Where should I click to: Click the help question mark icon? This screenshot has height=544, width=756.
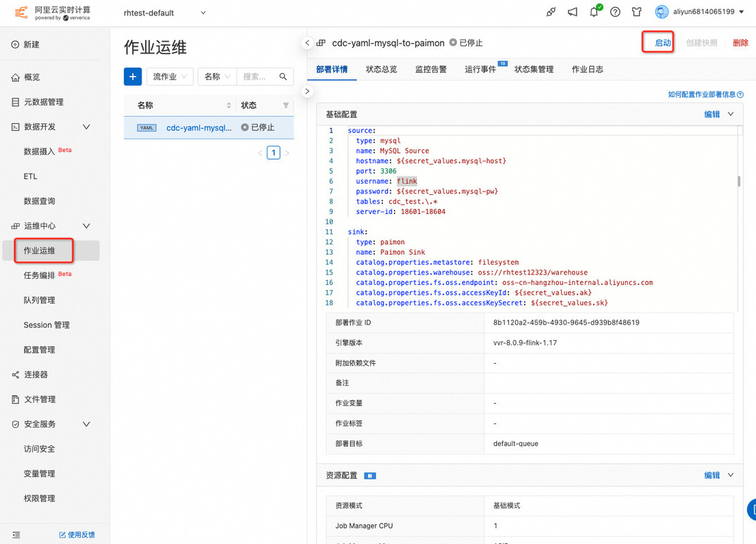[x=615, y=12]
